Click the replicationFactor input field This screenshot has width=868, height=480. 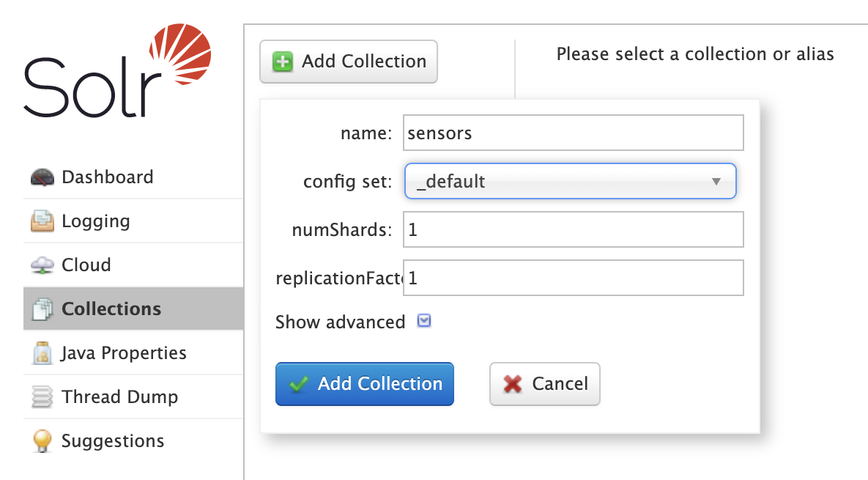(x=573, y=278)
